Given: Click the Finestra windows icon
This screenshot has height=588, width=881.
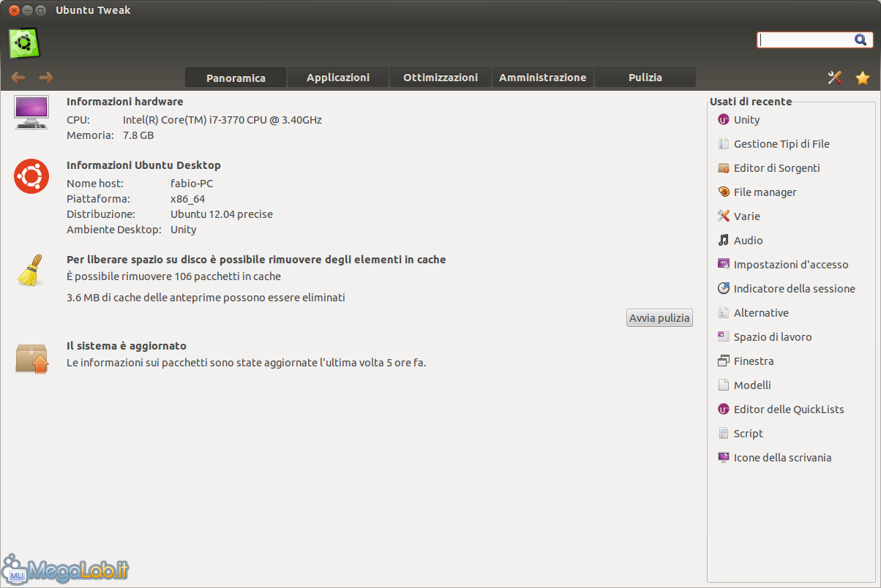Looking at the screenshot, I should click(x=724, y=361).
